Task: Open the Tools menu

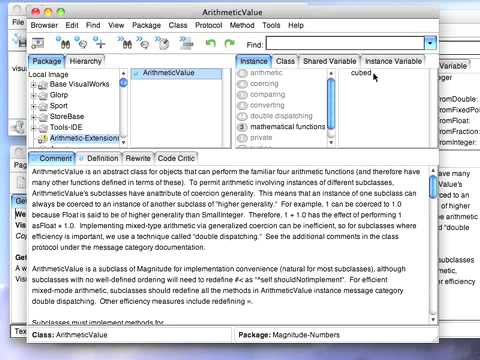Action: pos(271,25)
